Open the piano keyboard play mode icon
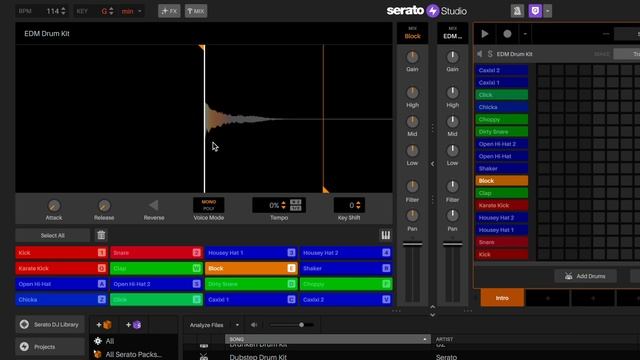Viewport: 640px width, 360px height. click(x=385, y=235)
